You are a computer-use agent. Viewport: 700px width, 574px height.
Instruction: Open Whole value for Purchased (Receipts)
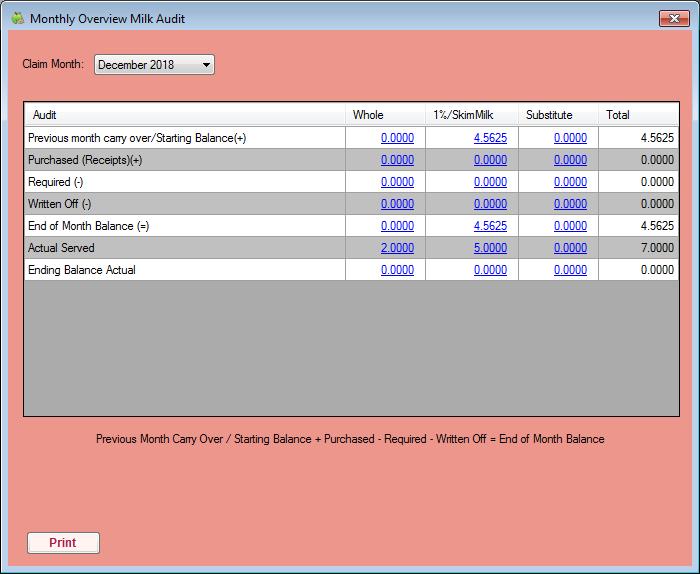[397, 160]
